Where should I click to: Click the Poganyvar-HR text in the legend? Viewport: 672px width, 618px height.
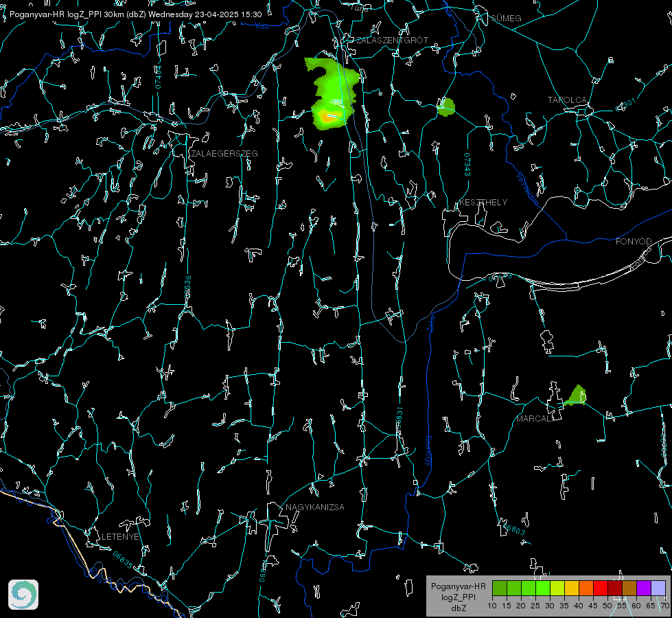click(x=458, y=586)
